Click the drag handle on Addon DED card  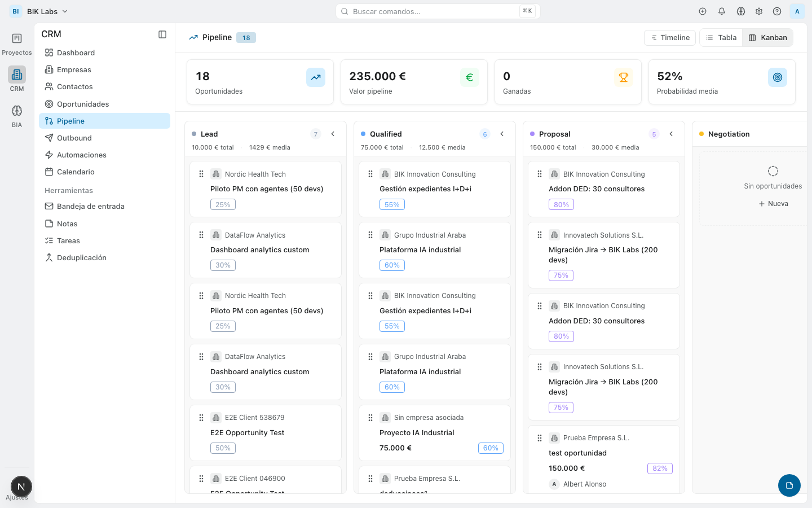coord(540,174)
